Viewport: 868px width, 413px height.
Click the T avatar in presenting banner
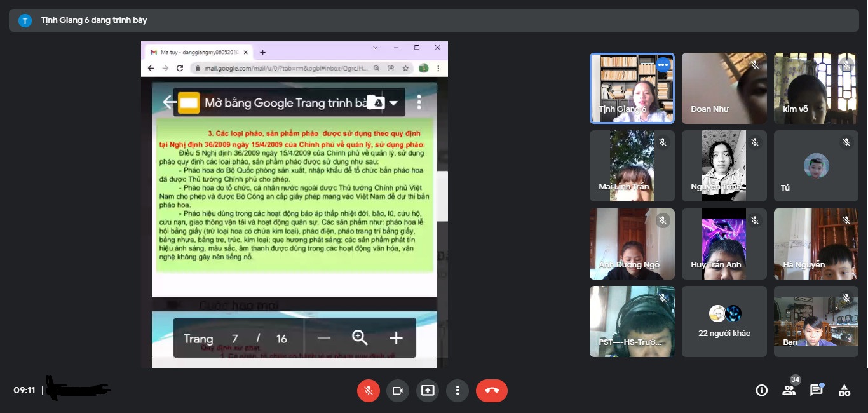25,20
